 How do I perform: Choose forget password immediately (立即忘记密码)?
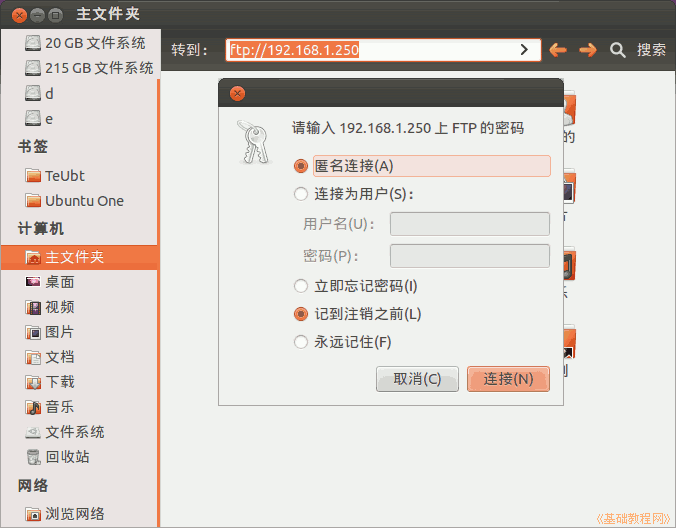(301, 286)
